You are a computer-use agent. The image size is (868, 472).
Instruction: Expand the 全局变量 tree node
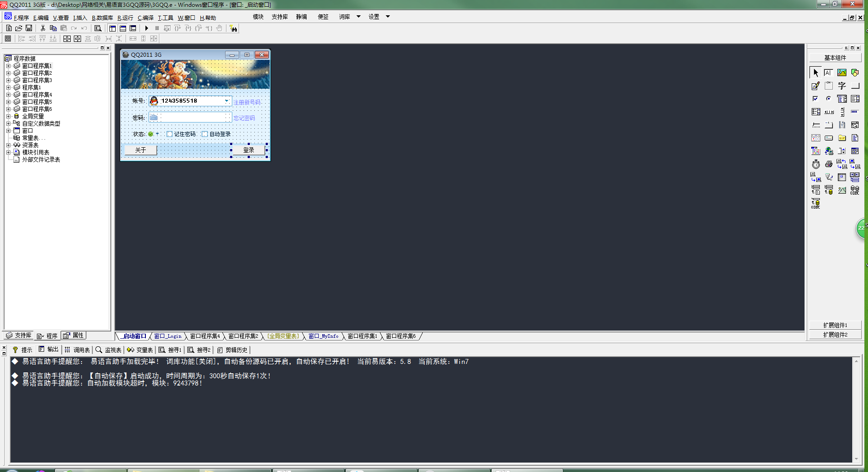[8, 116]
